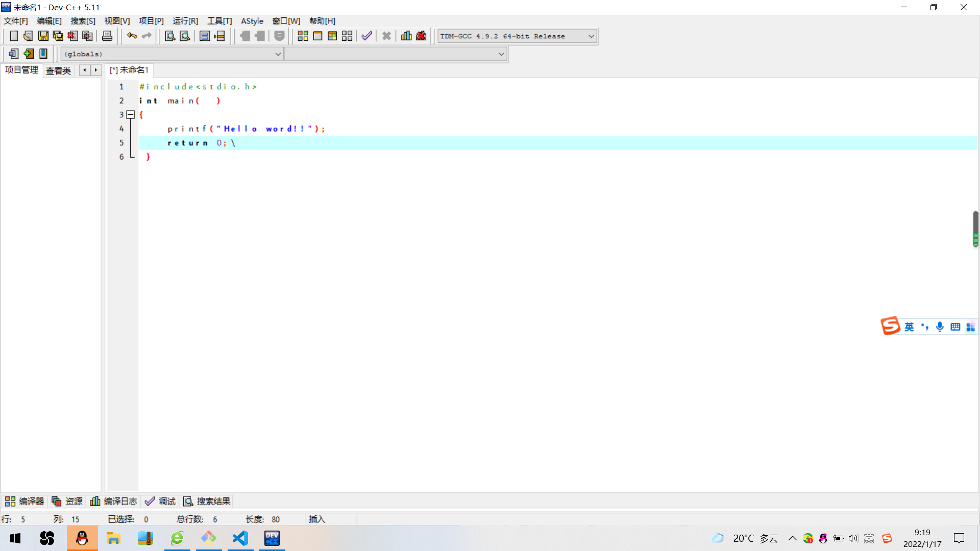Click the Profile analysis bar-chart icon
The image size is (980, 551).
(x=406, y=36)
